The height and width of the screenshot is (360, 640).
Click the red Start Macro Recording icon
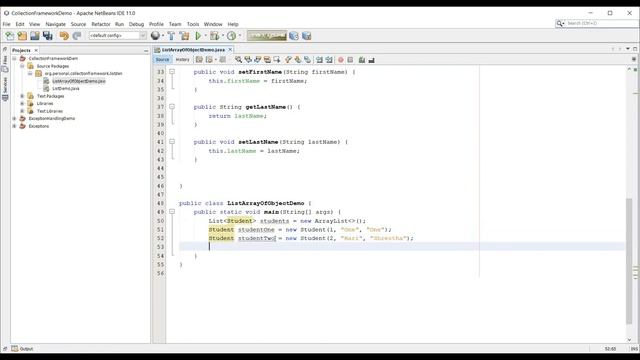coord(341,60)
